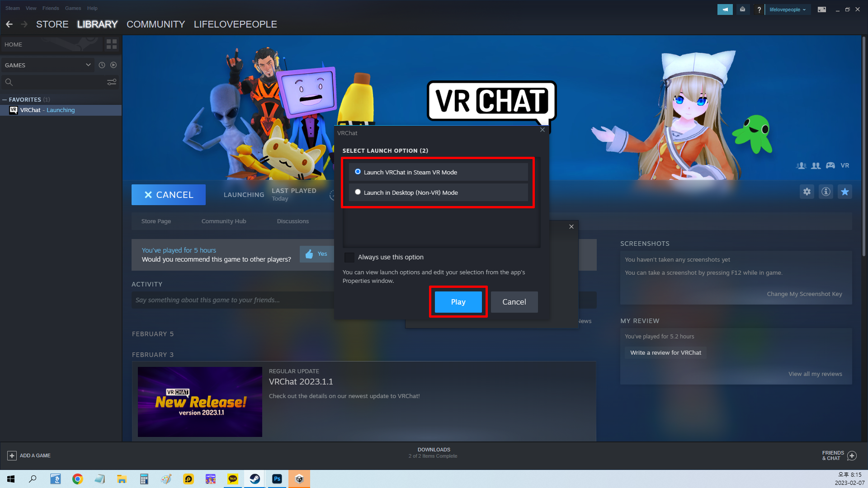Click the back arrow navigation icon
Image resolution: width=868 pixels, height=488 pixels.
9,24
